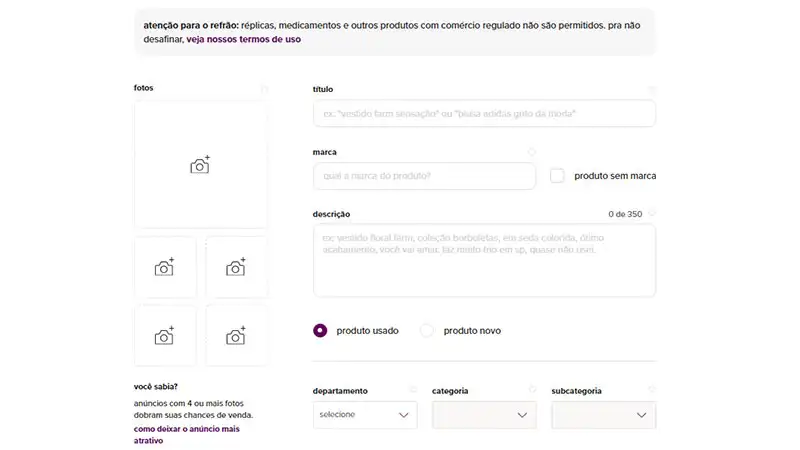Select the 'produto novo' radio option
The height and width of the screenshot is (450, 800).
pos(427,330)
